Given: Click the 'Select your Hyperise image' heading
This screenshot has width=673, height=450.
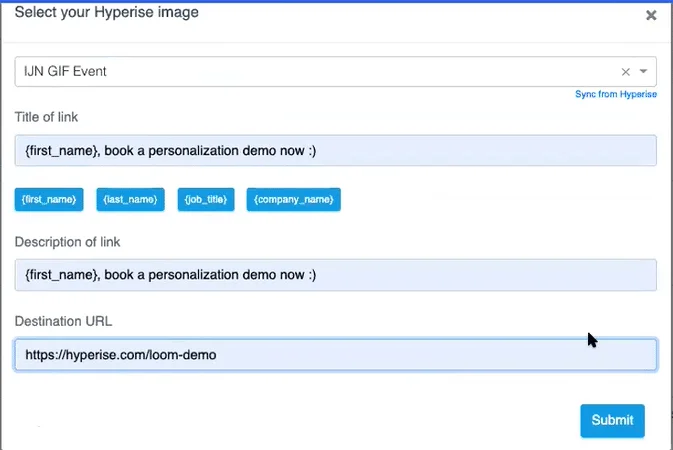Looking at the screenshot, I should click(107, 12).
